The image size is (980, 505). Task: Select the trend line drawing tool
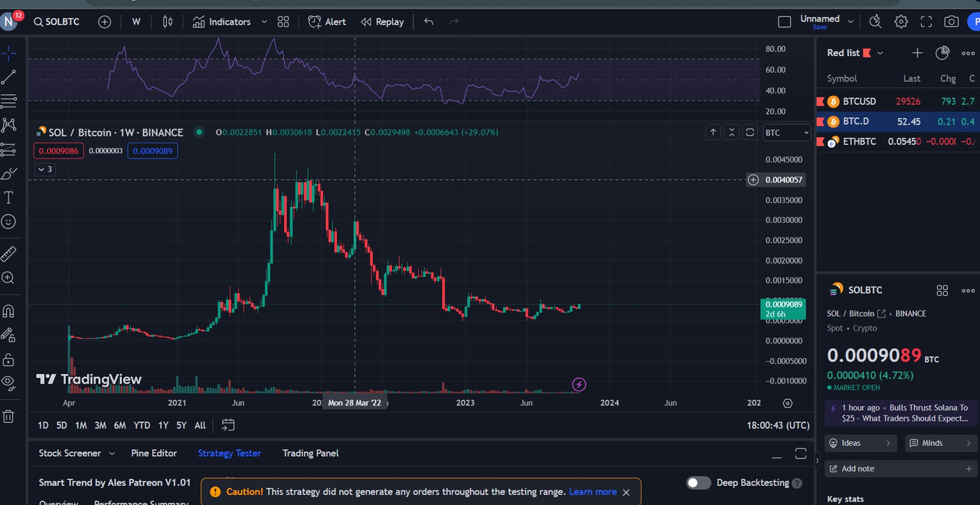[8, 77]
